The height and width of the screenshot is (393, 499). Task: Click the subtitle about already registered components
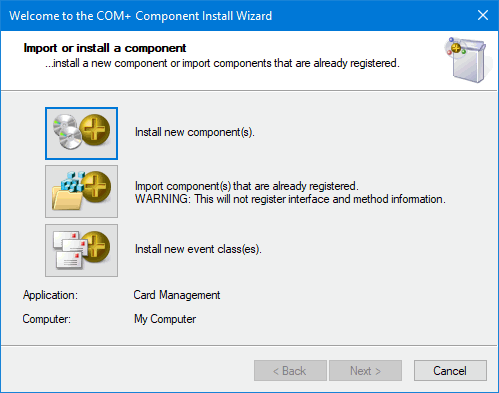click(x=222, y=63)
